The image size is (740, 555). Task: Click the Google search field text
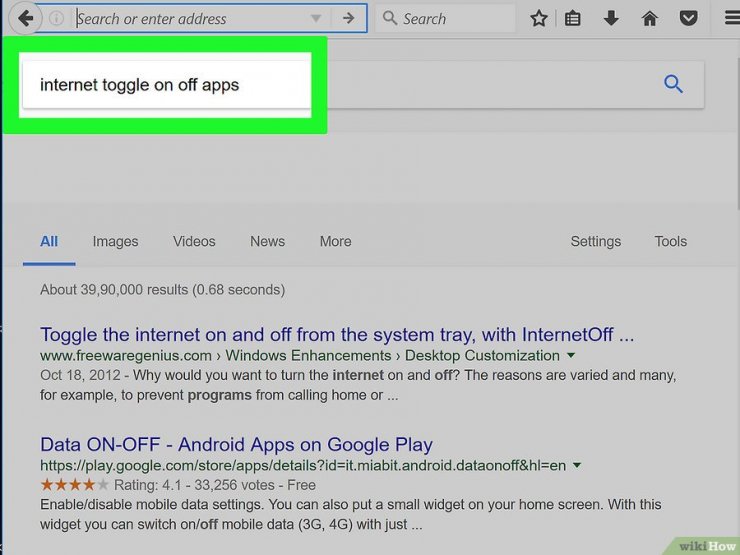[x=140, y=85]
